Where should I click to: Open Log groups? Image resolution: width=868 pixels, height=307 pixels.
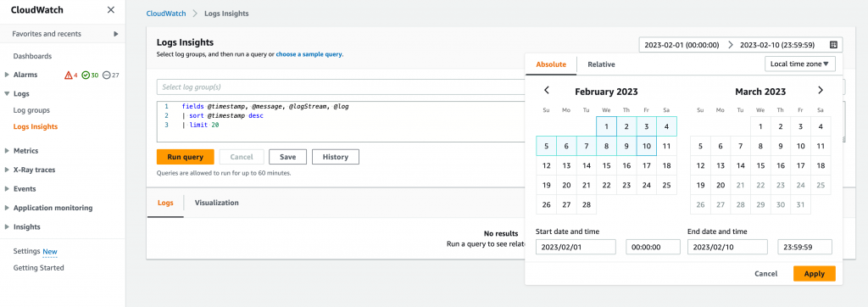pos(31,110)
